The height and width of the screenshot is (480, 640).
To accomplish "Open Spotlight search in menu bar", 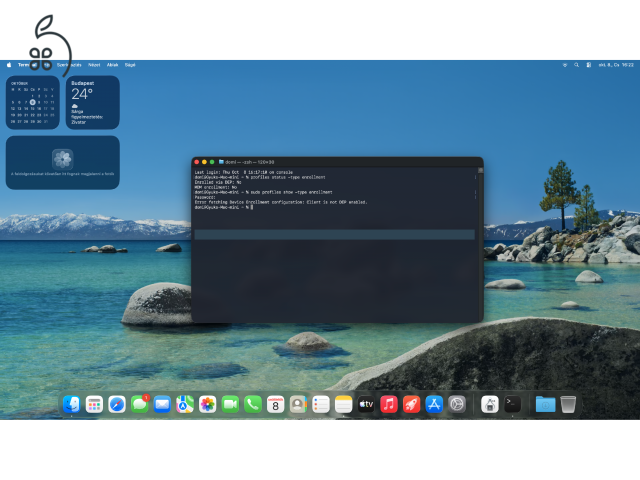I will (x=576, y=65).
